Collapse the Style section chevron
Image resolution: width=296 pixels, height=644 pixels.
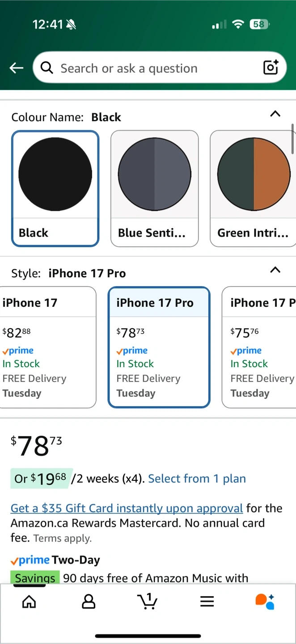[275, 270]
